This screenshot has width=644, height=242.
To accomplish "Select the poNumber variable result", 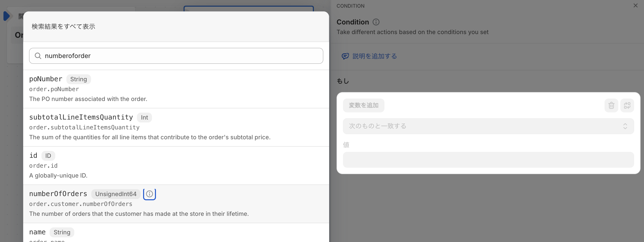I will click(176, 89).
